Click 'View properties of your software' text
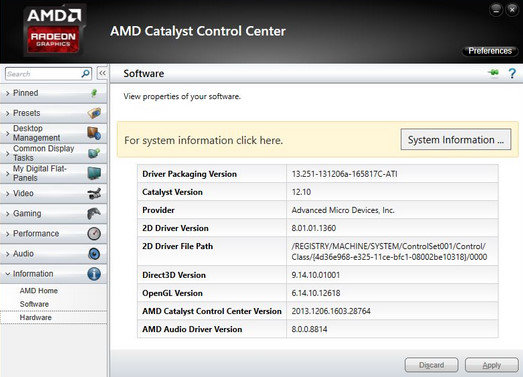The width and height of the screenshot is (523, 377). (182, 96)
